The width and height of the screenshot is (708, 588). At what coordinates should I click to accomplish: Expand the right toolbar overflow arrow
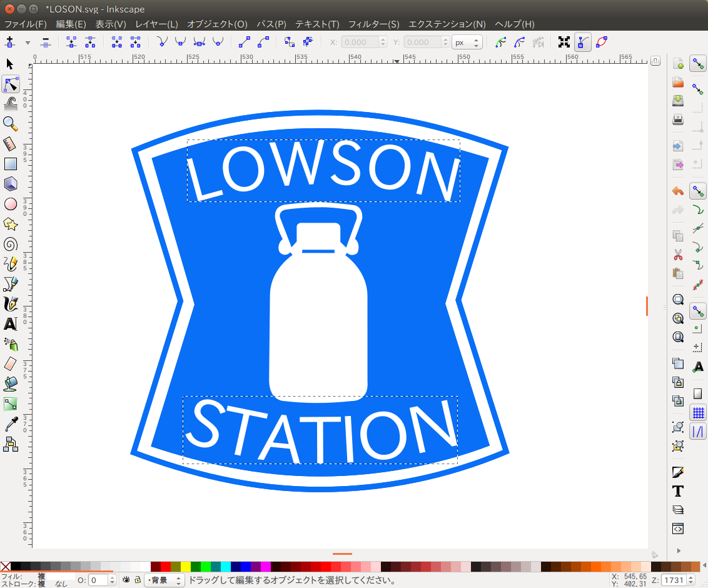[678, 550]
